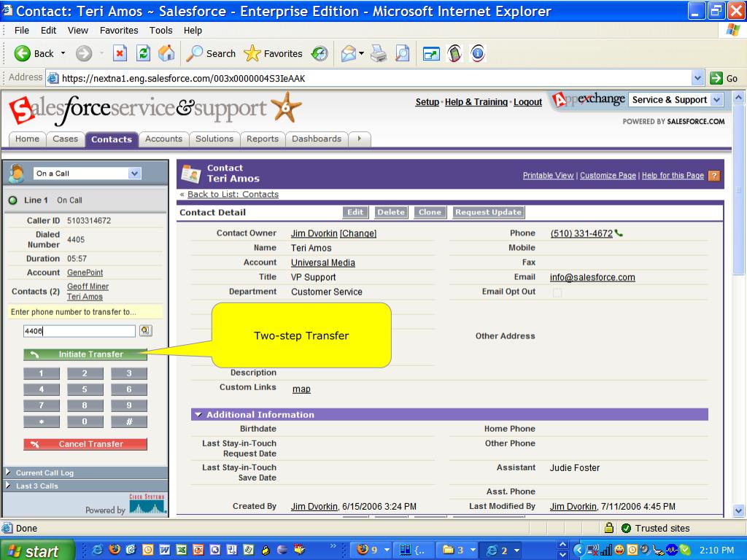
Task: Open the Print Preview toolbar icon
Action: click(x=403, y=53)
